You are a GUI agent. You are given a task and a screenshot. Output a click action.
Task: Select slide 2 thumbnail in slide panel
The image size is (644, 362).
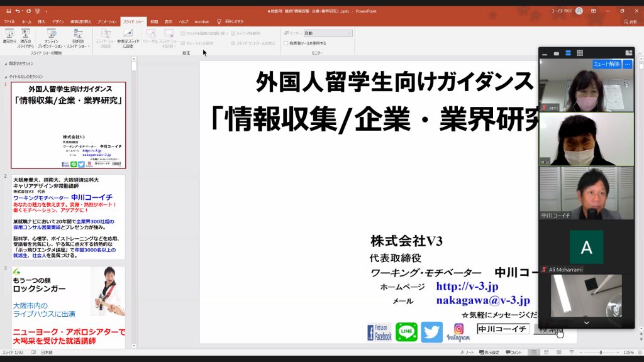[x=69, y=217]
